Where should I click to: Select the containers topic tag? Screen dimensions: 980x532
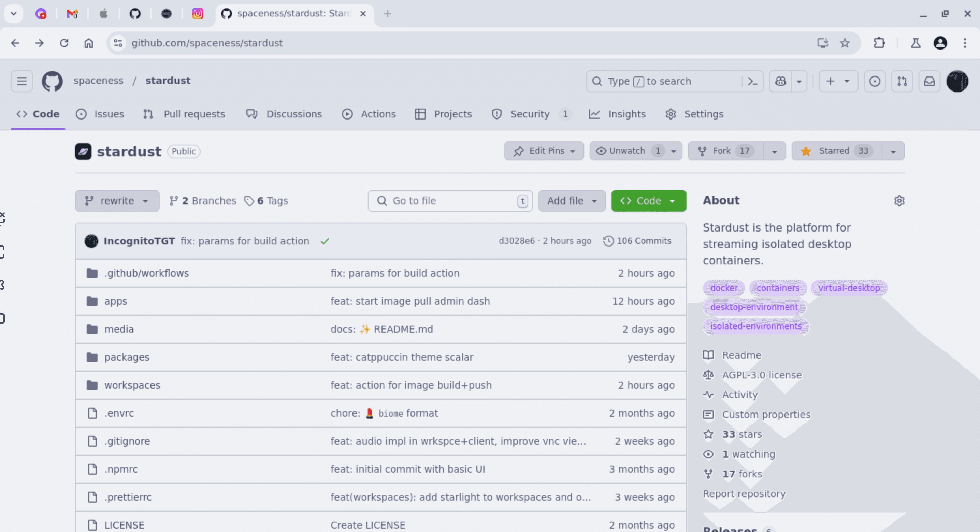point(778,288)
